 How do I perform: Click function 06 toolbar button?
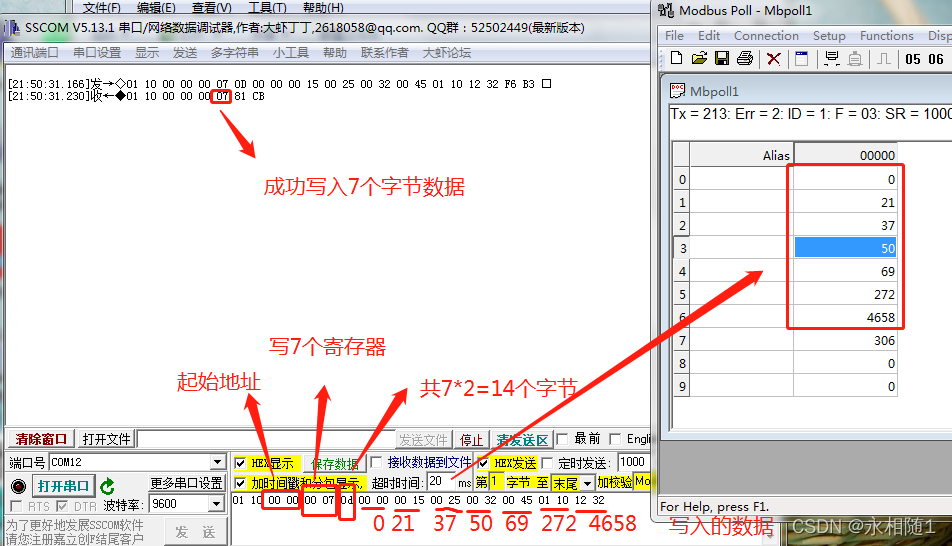936,59
